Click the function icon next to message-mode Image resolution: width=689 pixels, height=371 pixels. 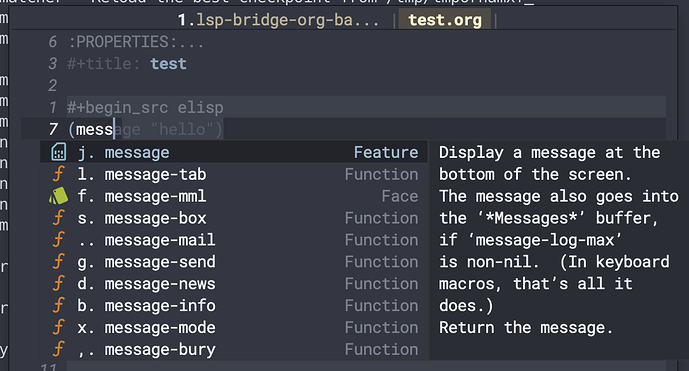(x=58, y=327)
